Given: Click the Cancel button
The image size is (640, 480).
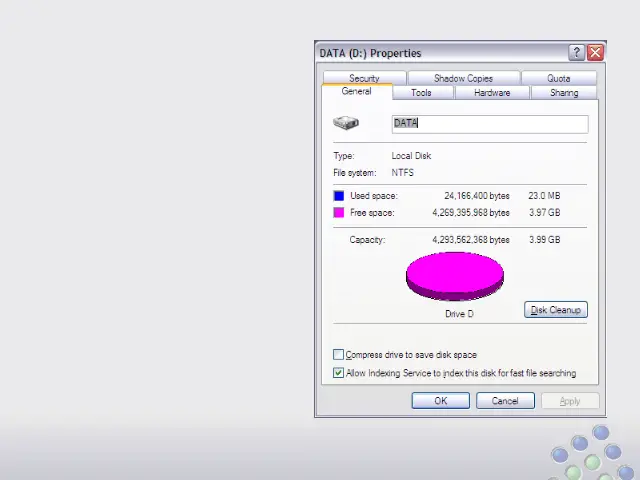Looking at the screenshot, I should pyautogui.click(x=505, y=401).
